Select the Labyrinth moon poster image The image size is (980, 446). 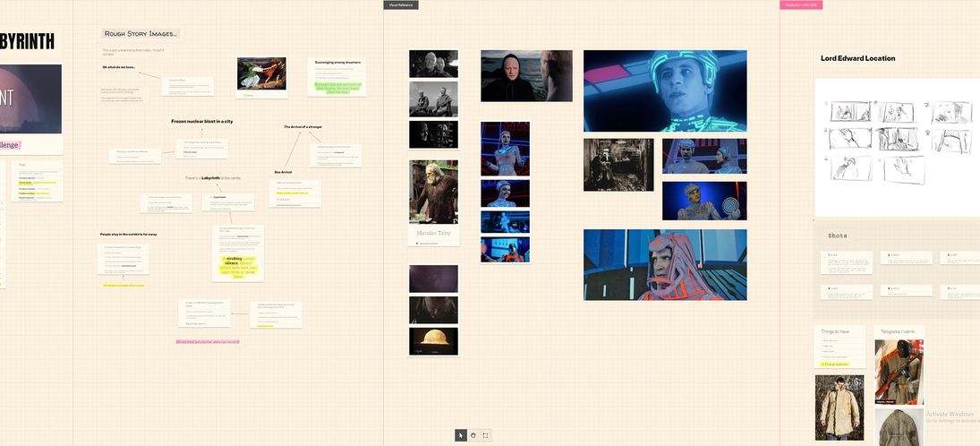pyautogui.click(x=30, y=99)
